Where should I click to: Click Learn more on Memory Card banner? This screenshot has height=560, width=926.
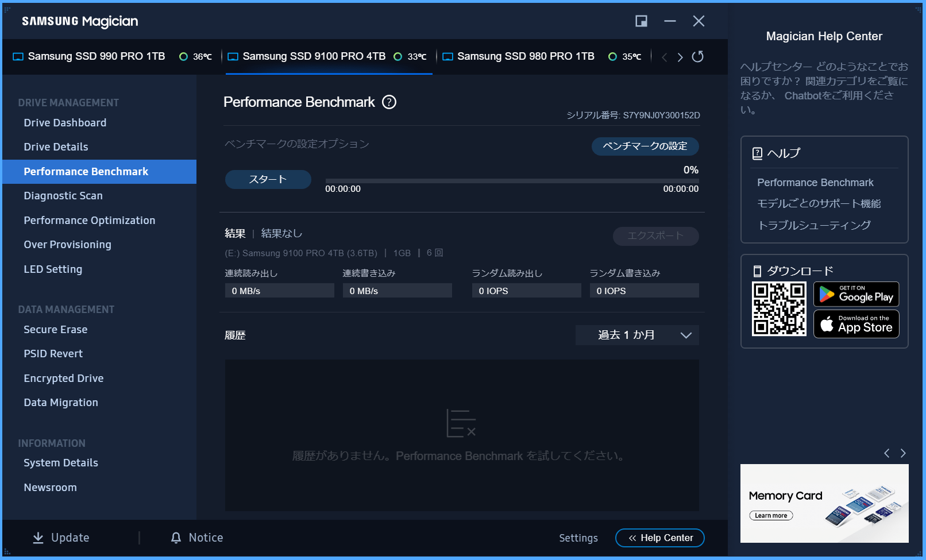point(771,516)
